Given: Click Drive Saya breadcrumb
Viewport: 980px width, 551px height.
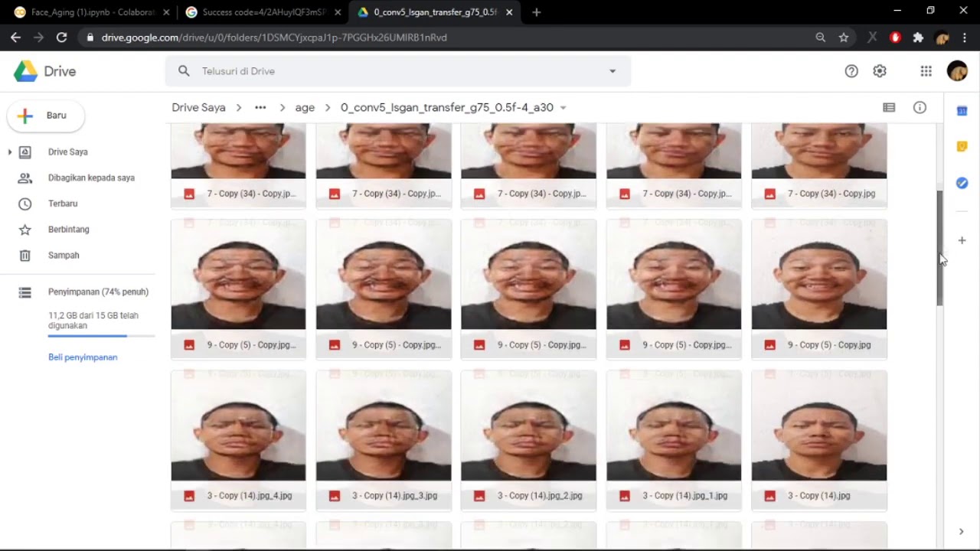Looking at the screenshot, I should click(198, 108).
